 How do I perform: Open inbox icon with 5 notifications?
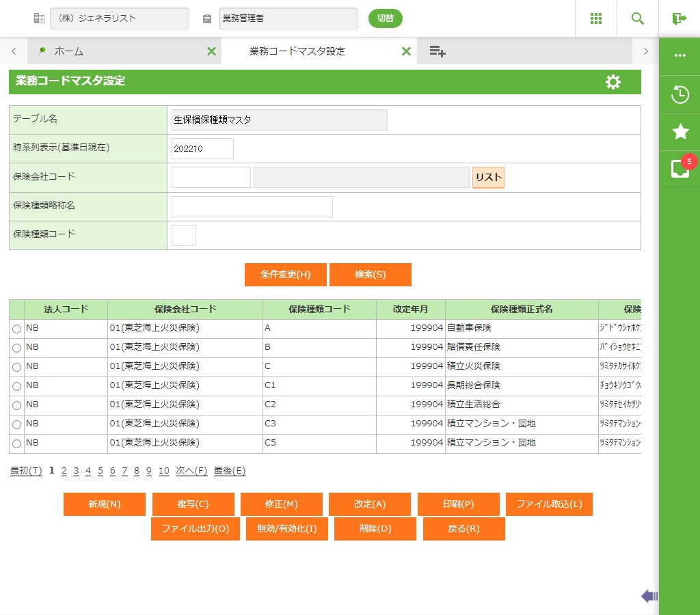(x=679, y=169)
